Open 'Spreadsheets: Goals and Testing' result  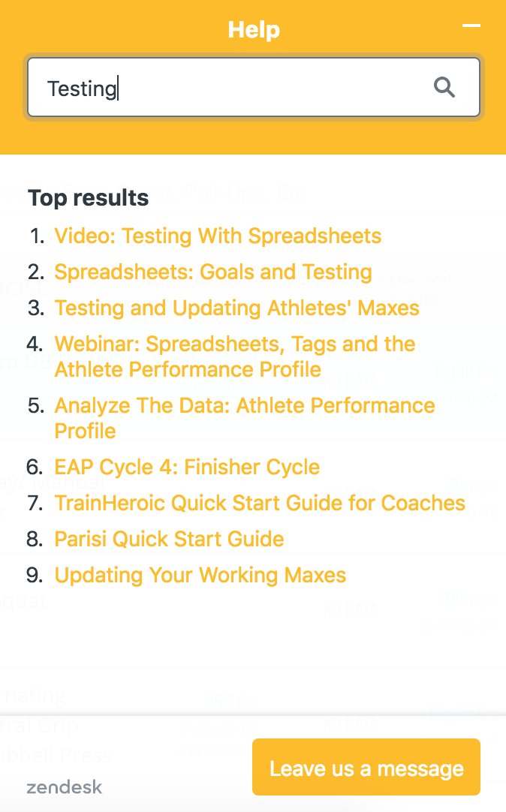click(213, 272)
